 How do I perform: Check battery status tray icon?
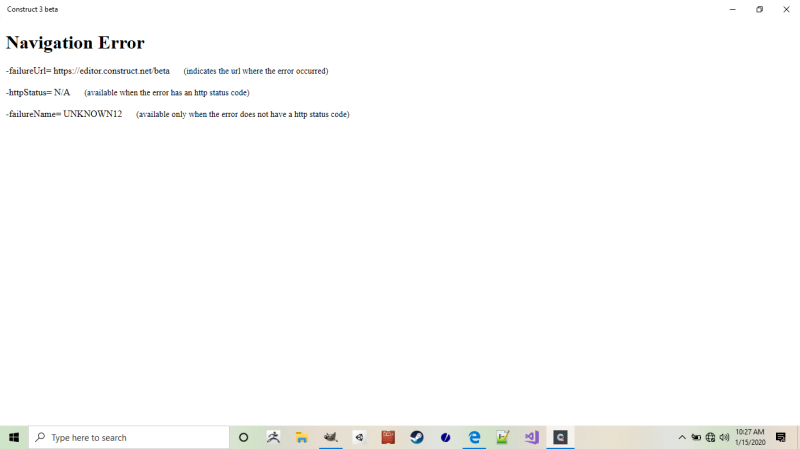pyautogui.click(x=696, y=437)
